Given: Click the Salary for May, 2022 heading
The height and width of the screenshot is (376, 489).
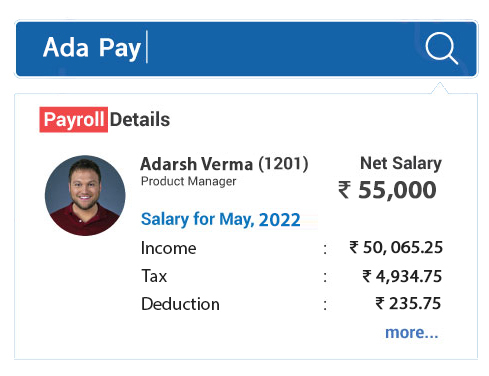Looking at the screenshot, I should [x=221, y=220].
